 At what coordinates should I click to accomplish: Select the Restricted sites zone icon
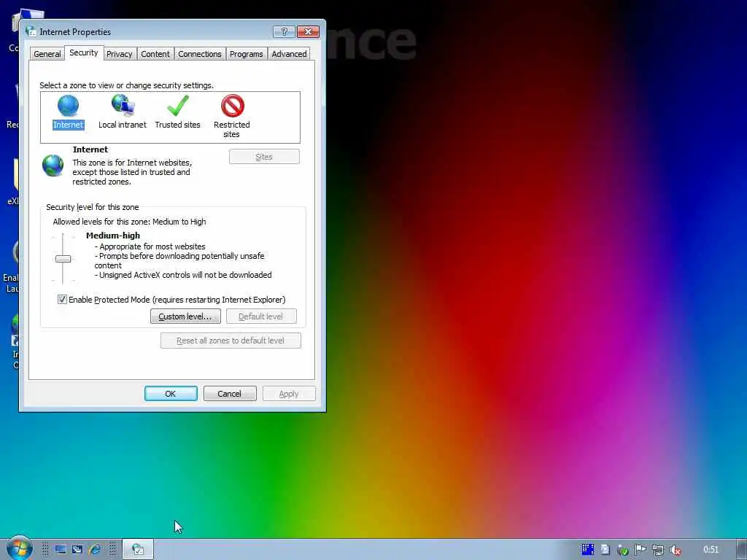[232, 106]
